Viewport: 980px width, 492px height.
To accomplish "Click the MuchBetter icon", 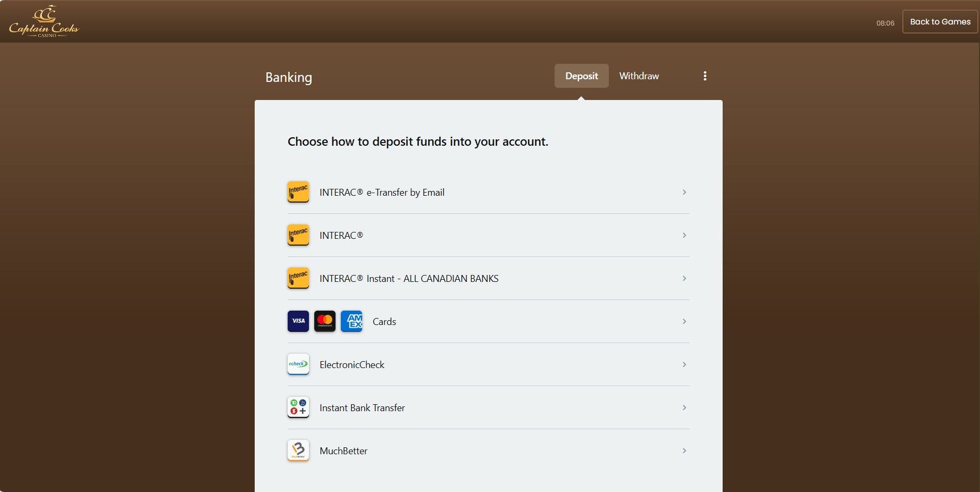I will click(x=298, y=451).
